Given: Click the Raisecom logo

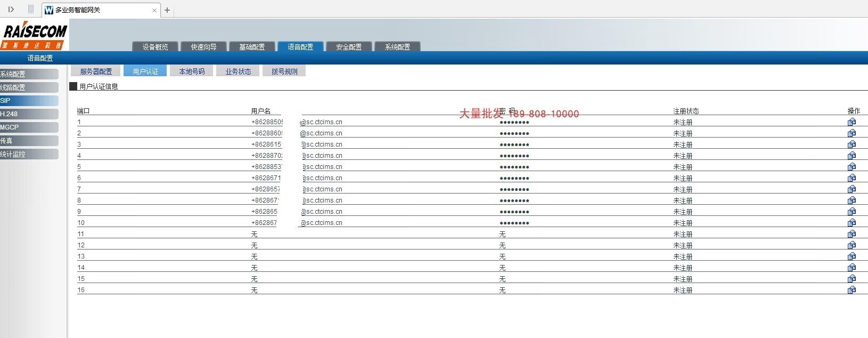Looking at the screenshot, I should (35, 35).
